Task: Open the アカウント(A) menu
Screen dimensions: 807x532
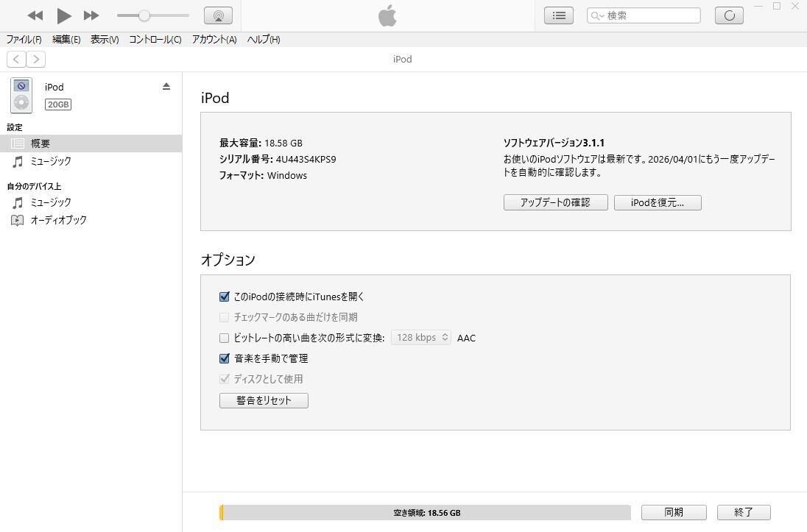Action: [214, 40]
